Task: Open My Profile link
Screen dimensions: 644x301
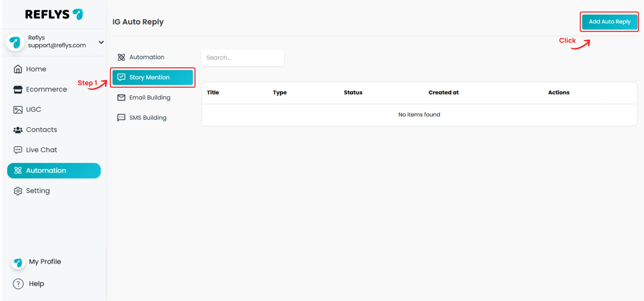Action: tap(45, 262)
